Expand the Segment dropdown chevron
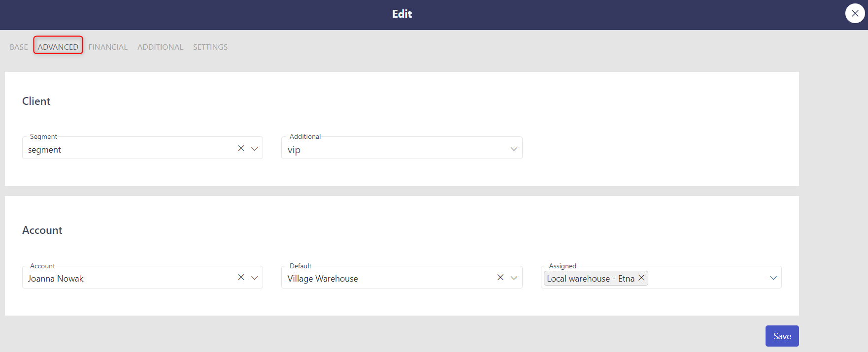This screenshot has width=868, height=352. pos(255,149)
